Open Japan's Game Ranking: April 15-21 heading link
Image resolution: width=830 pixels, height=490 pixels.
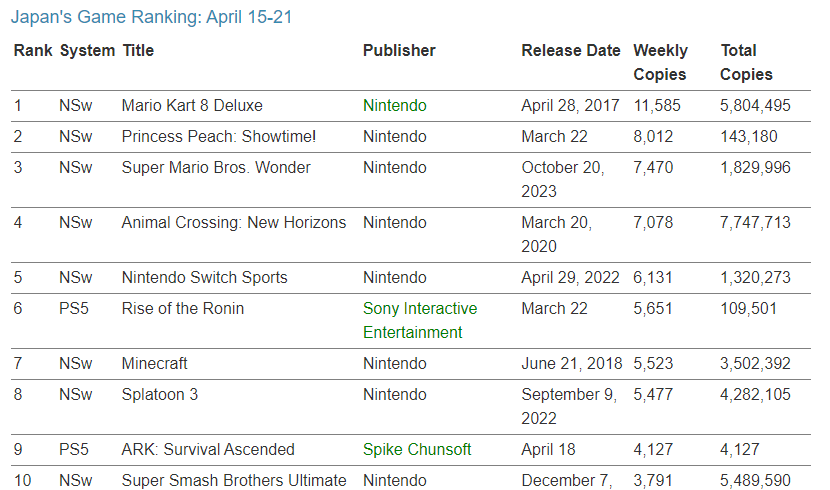coord(151,17)
